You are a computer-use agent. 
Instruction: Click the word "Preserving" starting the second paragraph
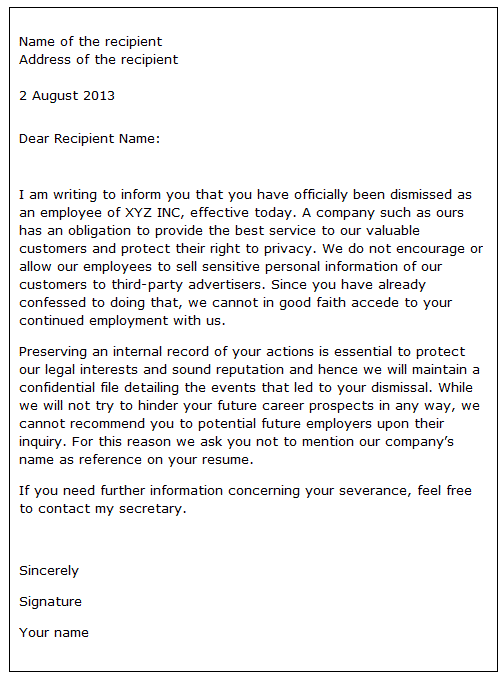point(53,352)
